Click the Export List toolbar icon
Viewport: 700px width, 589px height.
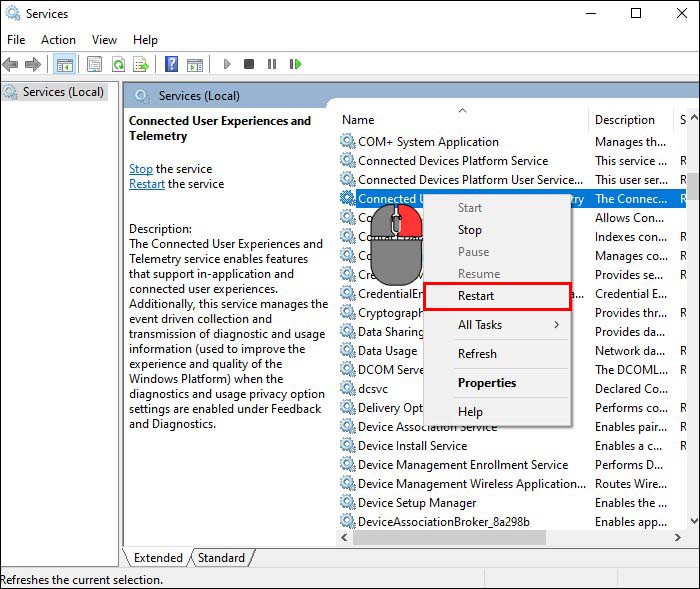pos(141,64)
